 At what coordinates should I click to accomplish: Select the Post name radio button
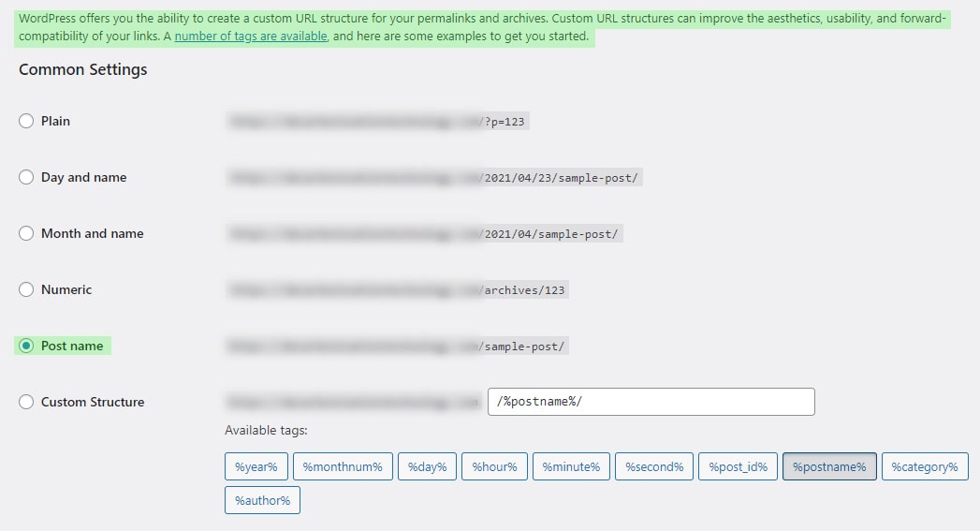point(26,346)
